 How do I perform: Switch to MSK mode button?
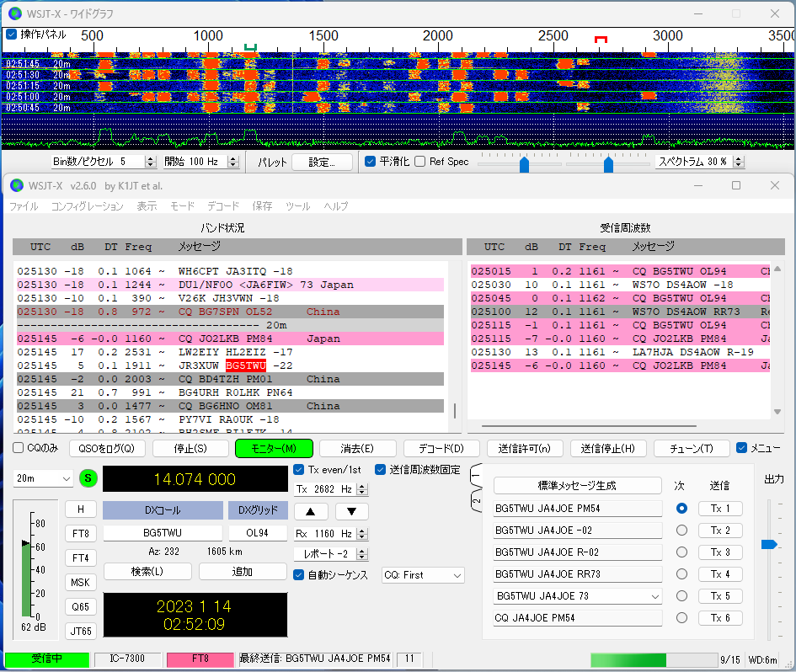(81, 582)
